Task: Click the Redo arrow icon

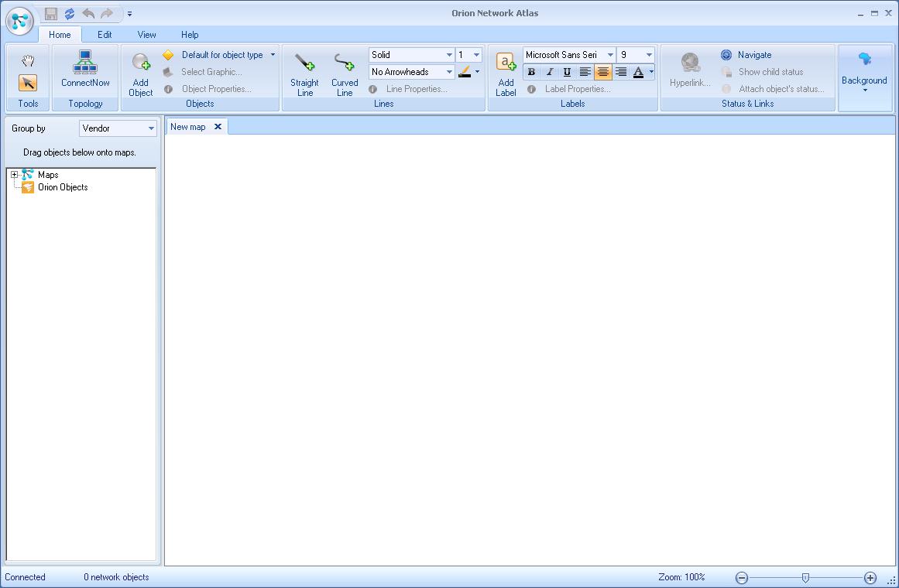Action: (107, 13)
